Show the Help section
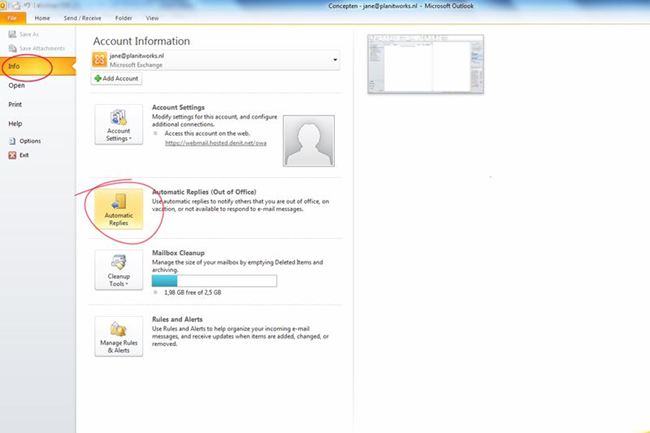This screenshot has width=650, height=433. click(15, 123)
